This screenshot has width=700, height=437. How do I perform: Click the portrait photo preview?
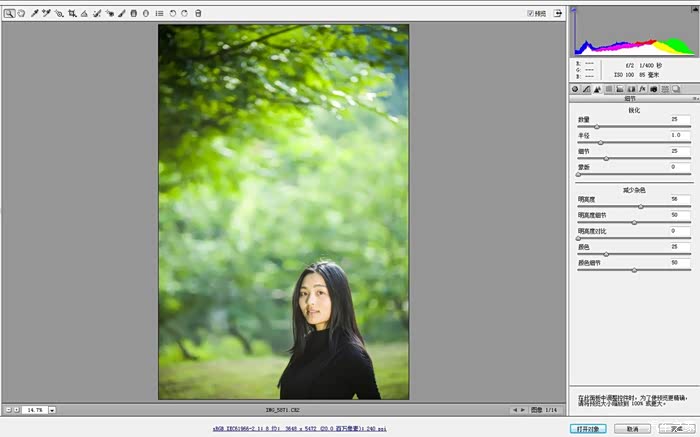(283, 212)
